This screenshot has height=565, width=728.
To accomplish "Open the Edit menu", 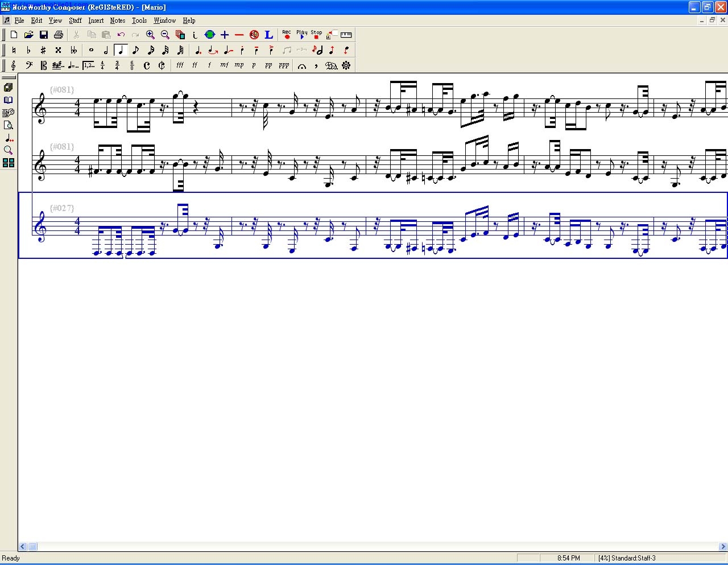I will pyautogui.click(x=36, y=20).
